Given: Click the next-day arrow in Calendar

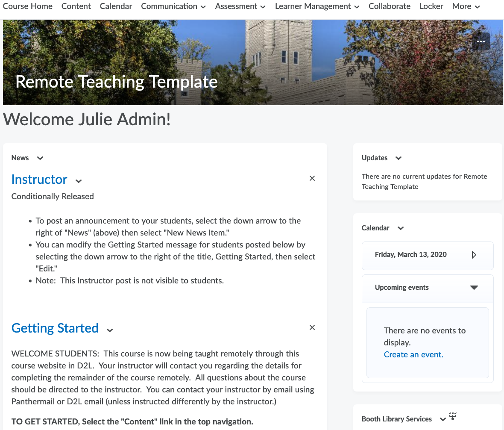Looking at the screenshot, I should coord(474,255).
